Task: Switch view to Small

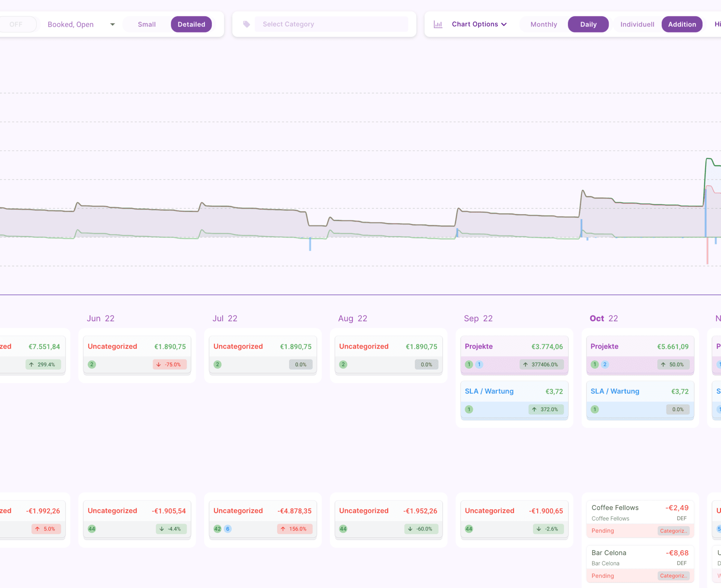Action: pos(147,24)
